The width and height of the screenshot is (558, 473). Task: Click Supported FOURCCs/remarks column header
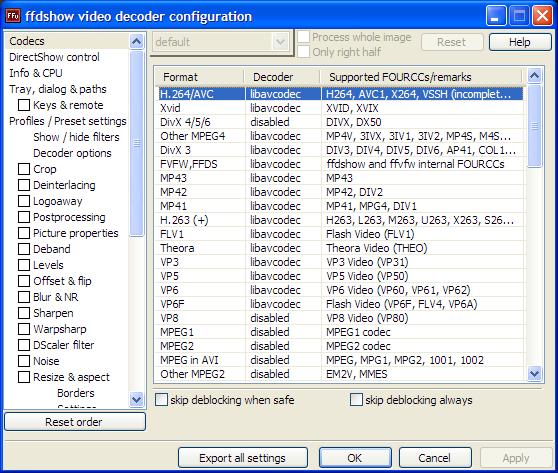click(x=421, y=77)
